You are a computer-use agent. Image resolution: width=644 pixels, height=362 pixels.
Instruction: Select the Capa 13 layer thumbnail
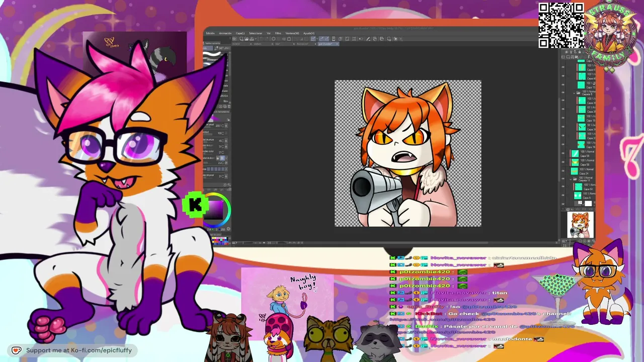click(x=582, y=85)
